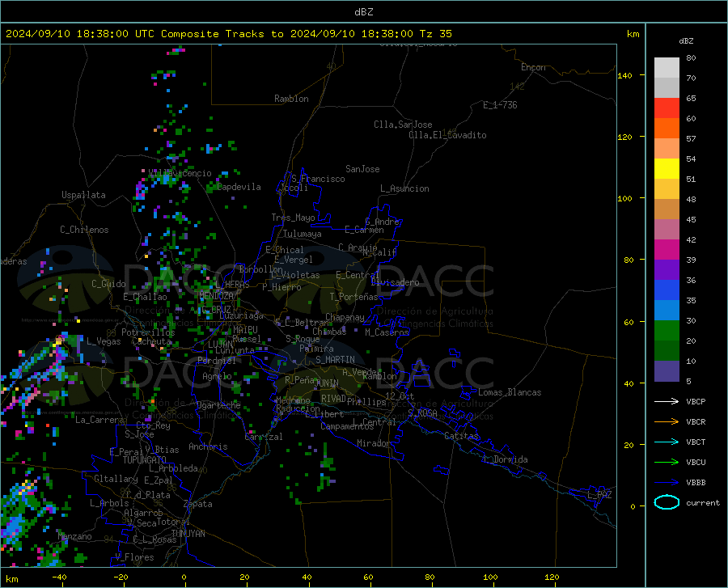Click the L_Dormida map label
This screenshot has width=728, height=588.
tap(505, 459)
